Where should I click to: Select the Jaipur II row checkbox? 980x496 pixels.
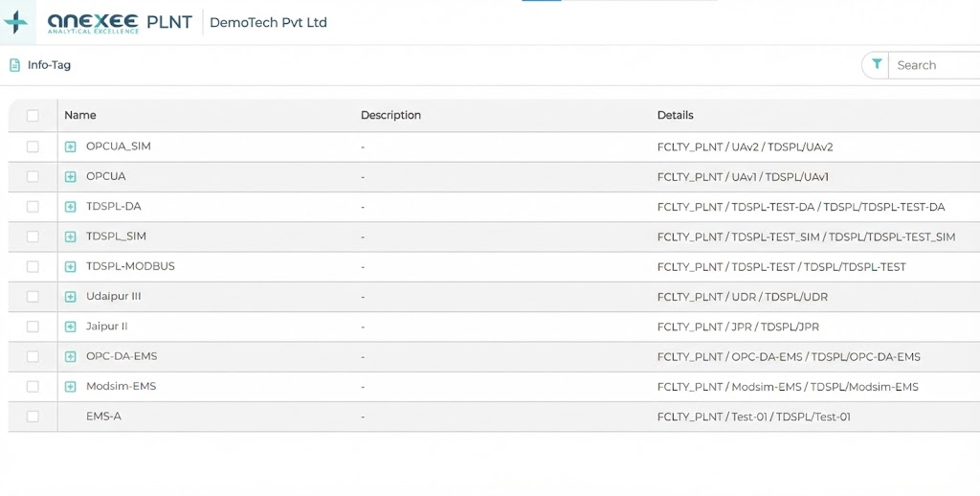pyautogui.click(x=33, y=327)
